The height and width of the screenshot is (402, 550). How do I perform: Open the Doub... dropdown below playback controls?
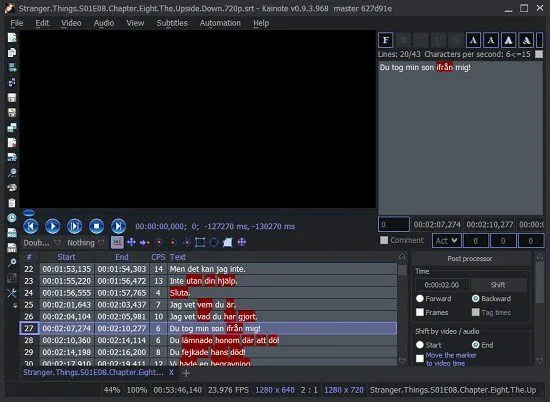[42, 242]
